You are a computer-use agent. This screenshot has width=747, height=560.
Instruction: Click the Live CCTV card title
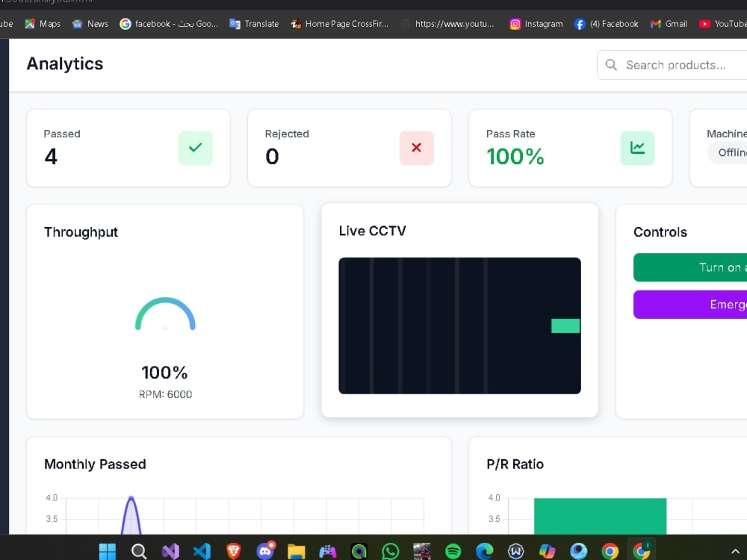coord(373,231)
